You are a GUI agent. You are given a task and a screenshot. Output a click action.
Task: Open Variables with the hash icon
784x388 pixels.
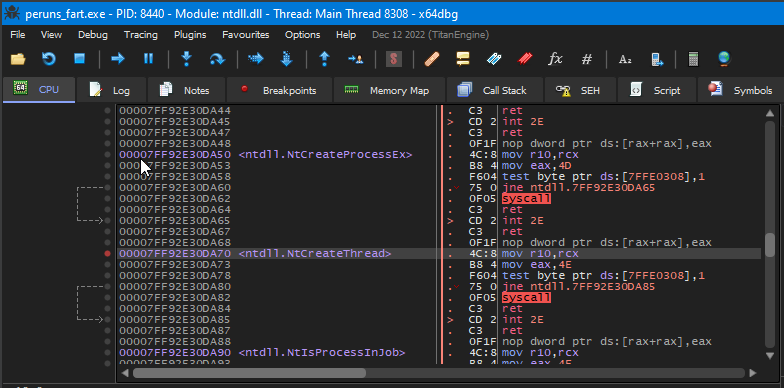587,59
